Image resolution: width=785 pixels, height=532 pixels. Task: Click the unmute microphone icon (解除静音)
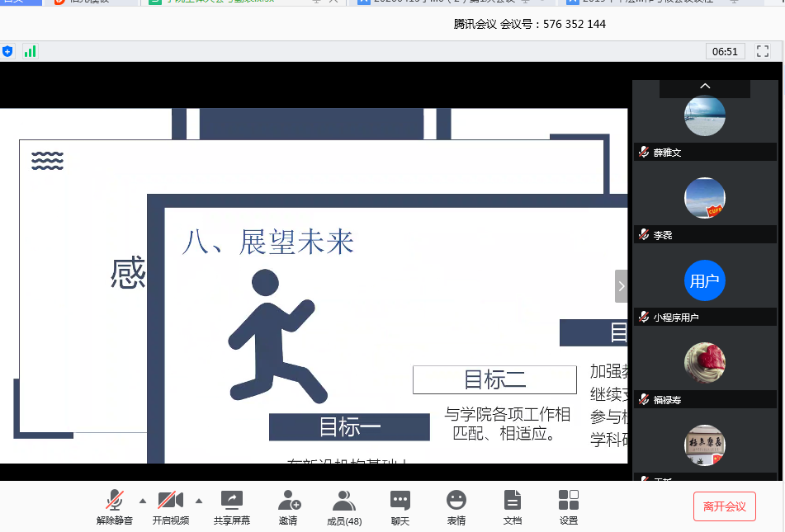pos(115,501)
